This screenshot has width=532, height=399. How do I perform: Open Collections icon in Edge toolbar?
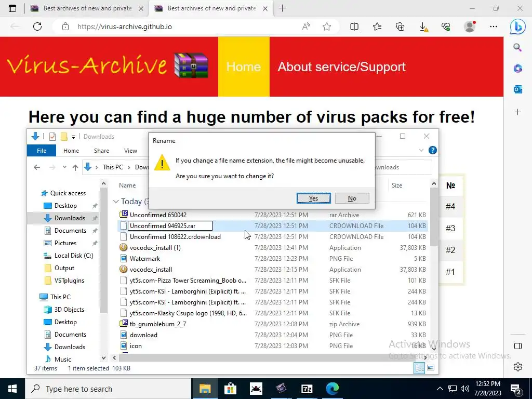click(400, 26)
